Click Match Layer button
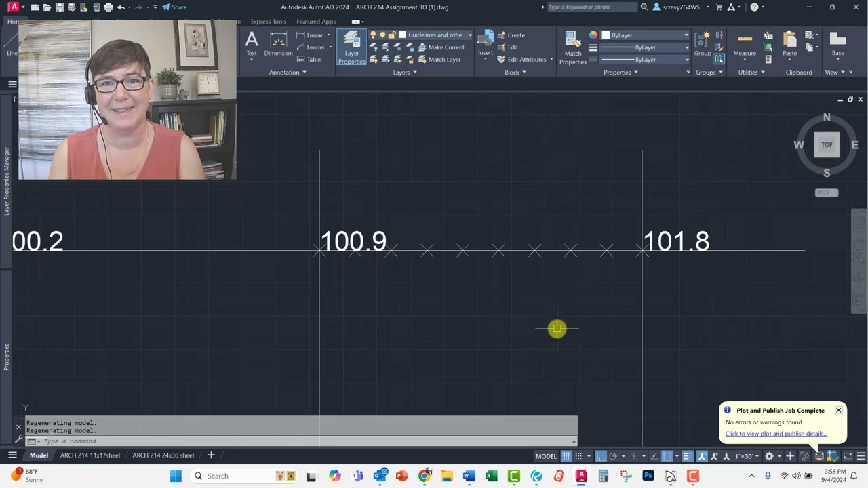This screenshot has width=868, height=488. coord(439,60)
